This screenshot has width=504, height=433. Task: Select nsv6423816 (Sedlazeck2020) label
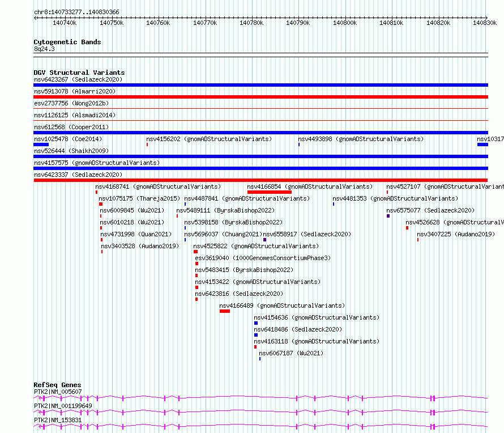point(239,294)
